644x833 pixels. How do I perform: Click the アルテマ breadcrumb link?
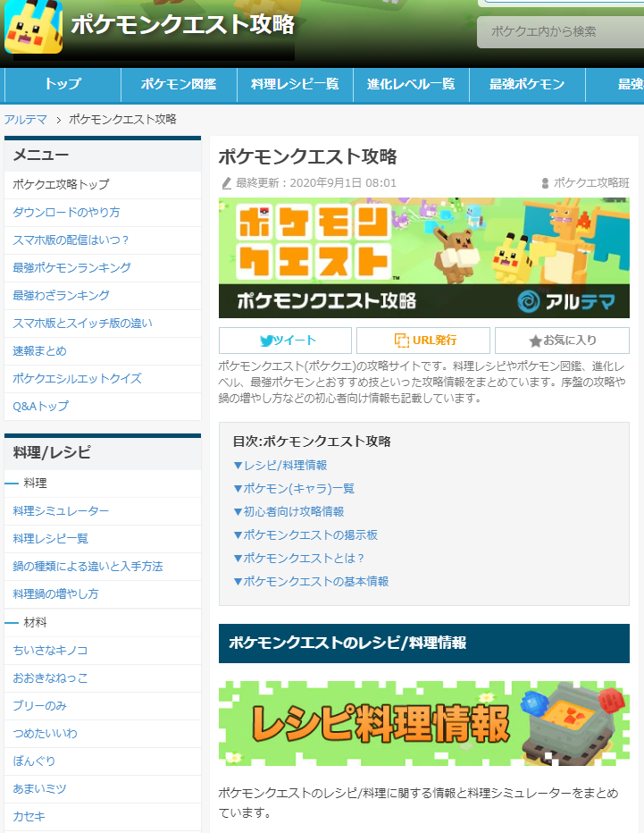point(26,120)
